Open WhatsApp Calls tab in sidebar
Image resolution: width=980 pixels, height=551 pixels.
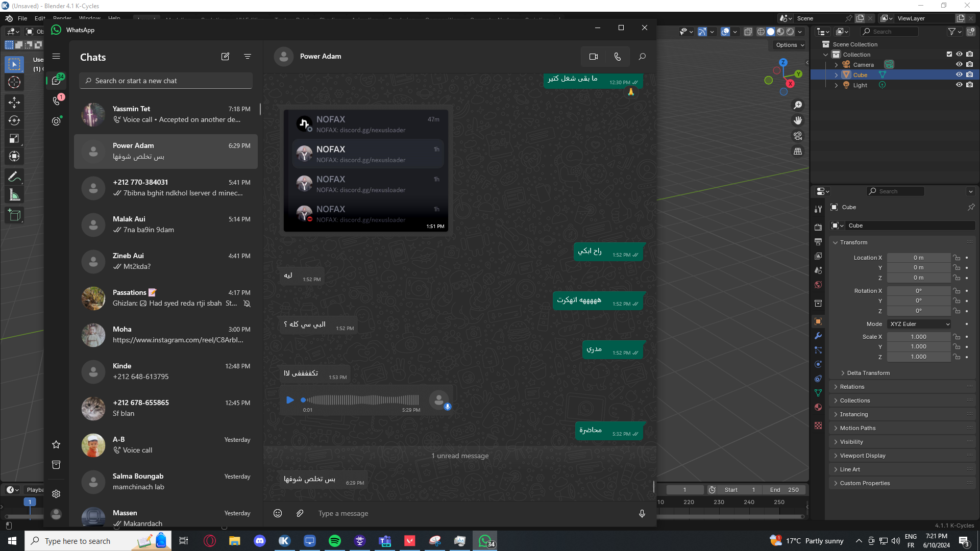coord(57,101)
